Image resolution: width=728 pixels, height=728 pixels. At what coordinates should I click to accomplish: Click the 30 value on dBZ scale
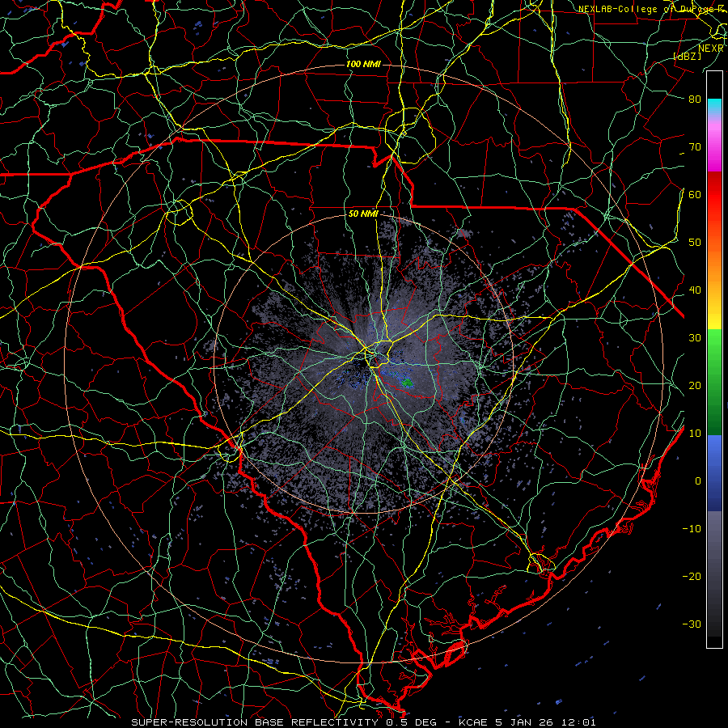click(695, 337)
